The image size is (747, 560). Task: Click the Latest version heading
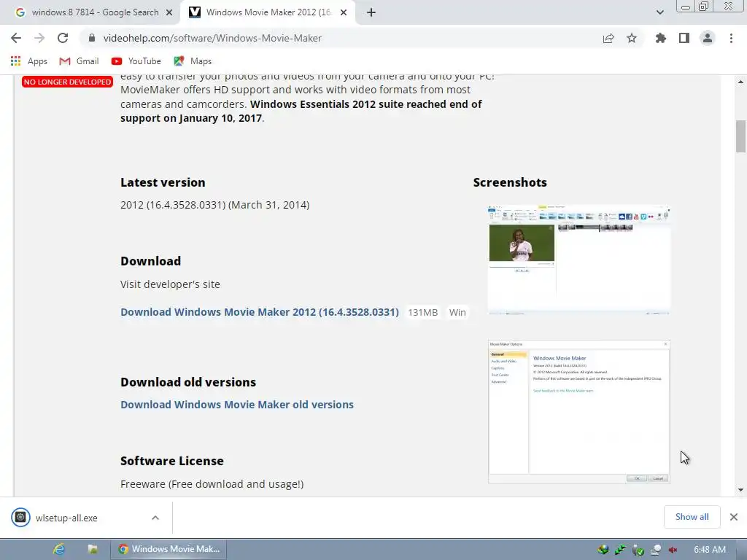tap(163, 182)
